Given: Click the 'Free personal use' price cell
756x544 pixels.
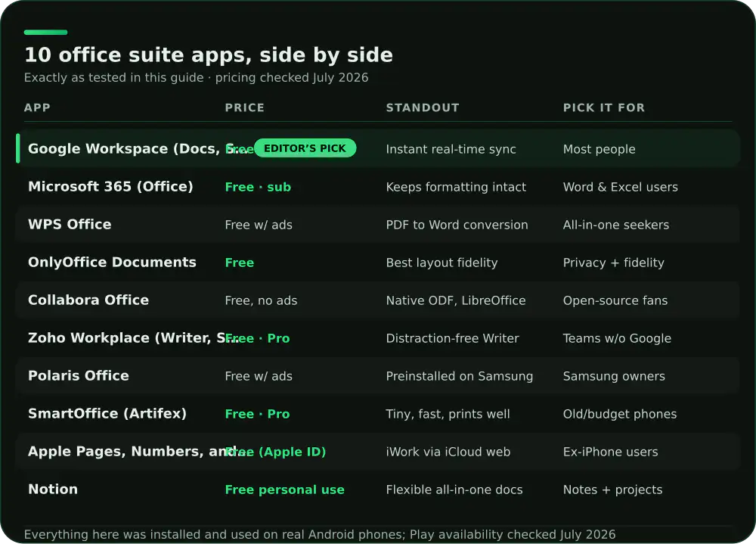Looking at the screenshot, I should 284,490.
